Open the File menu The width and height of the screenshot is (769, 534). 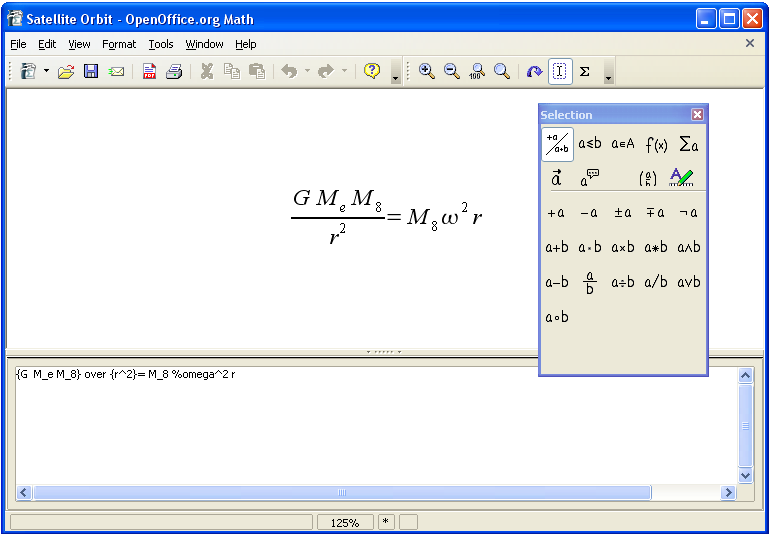coord(18,44)
